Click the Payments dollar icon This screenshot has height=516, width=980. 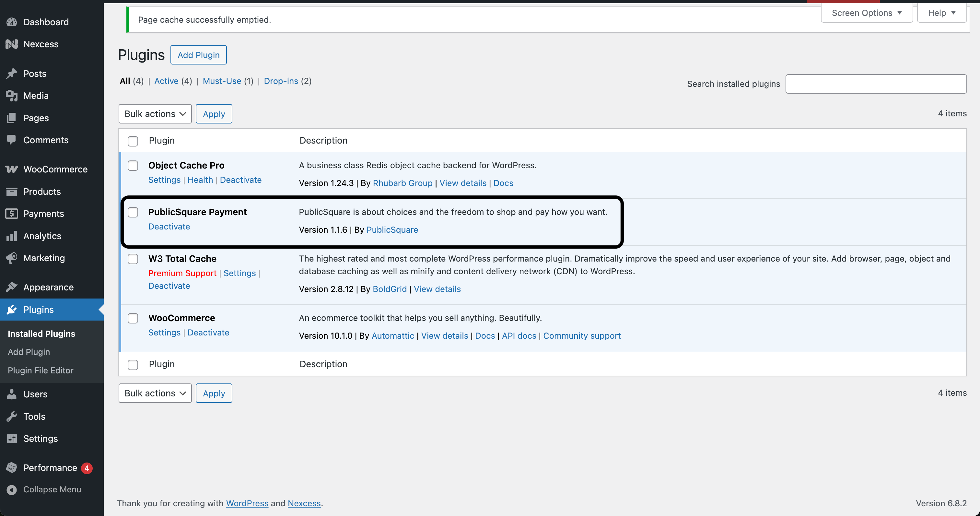pos(11,214)
